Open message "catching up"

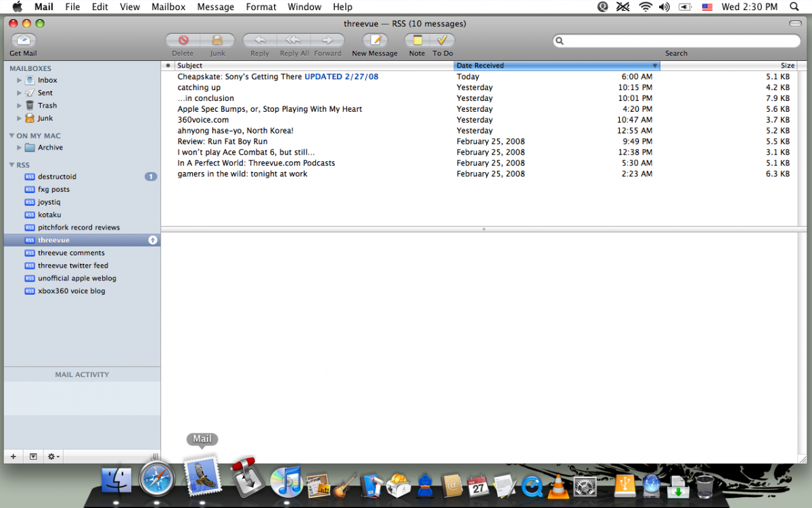click(x=199, y=87)
